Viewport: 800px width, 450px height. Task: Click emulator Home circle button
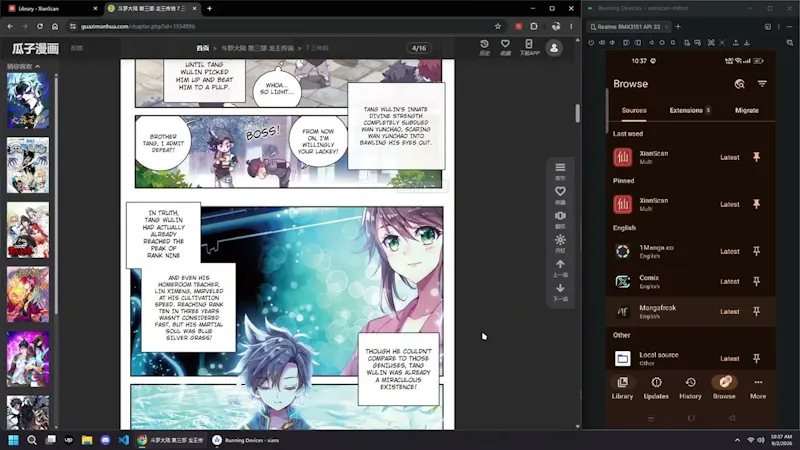pos(662,43)
